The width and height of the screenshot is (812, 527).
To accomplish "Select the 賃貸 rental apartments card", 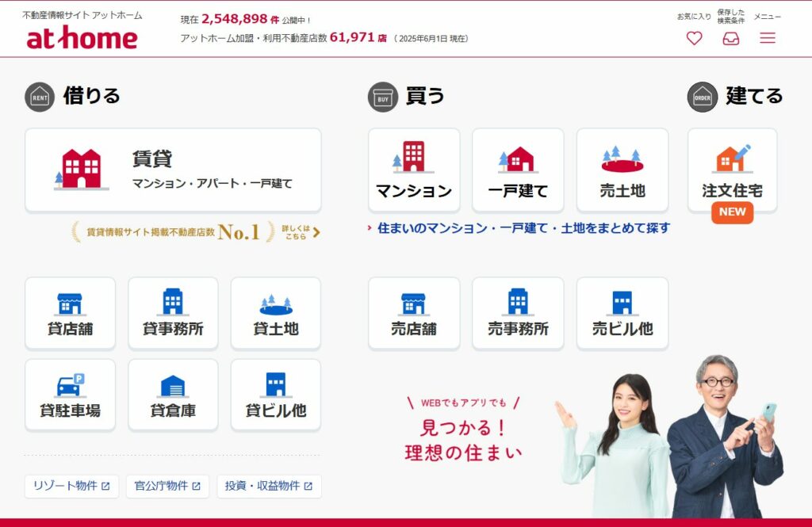I will click(173, 170).
